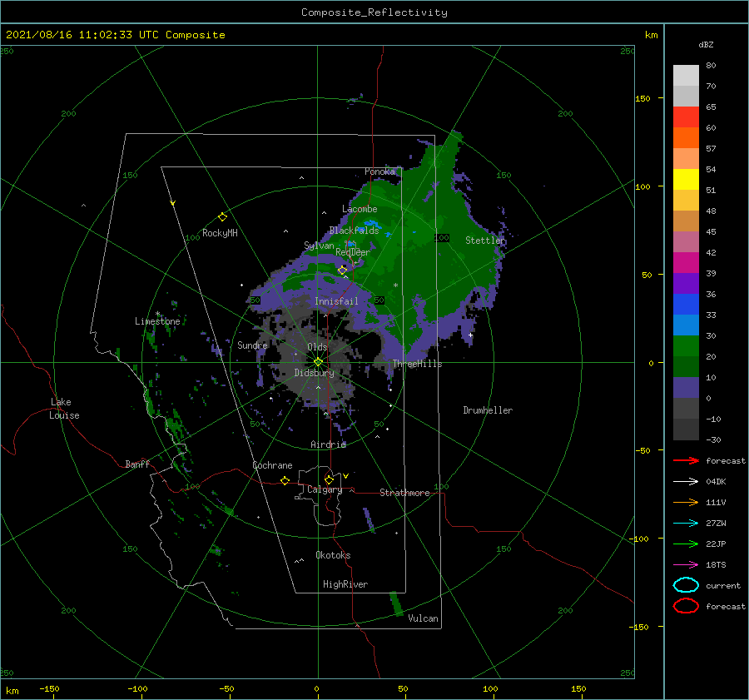Image resolution: width=749 pixels, height=700 pixels.
Task: Click the Banff city label
Action: (137, 464)
